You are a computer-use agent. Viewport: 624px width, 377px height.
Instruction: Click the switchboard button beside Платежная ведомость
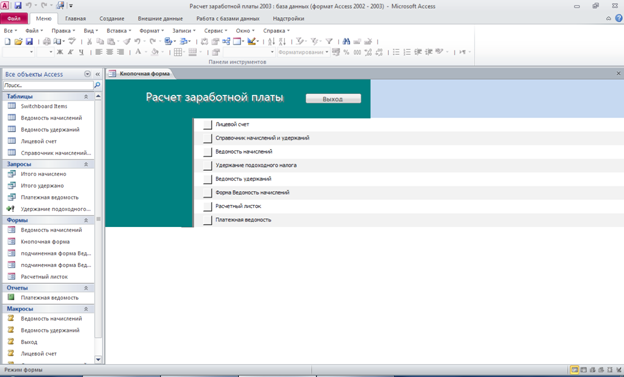click(207, 220)
